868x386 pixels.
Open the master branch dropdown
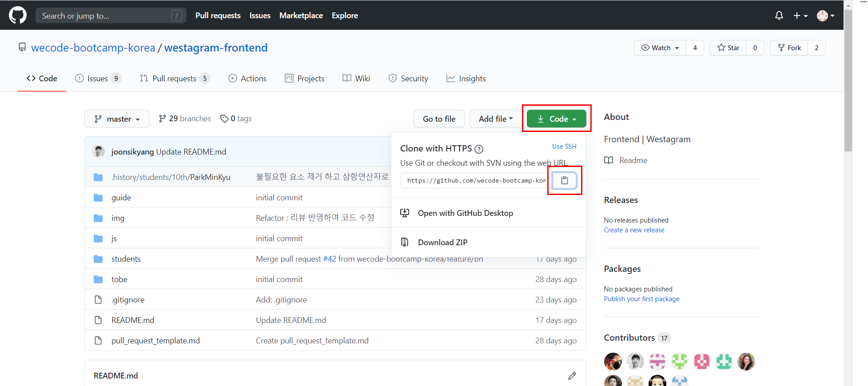click(117, 119)
